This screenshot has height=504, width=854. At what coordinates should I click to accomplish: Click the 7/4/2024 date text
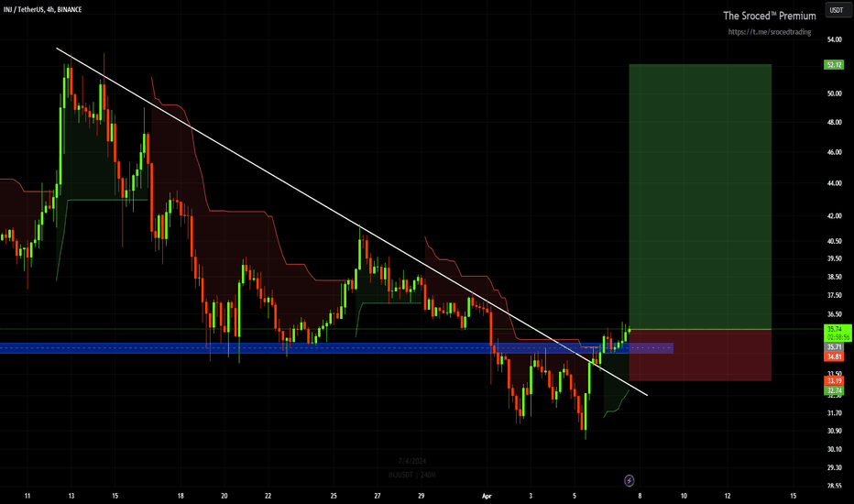click(x=411, y=461)
